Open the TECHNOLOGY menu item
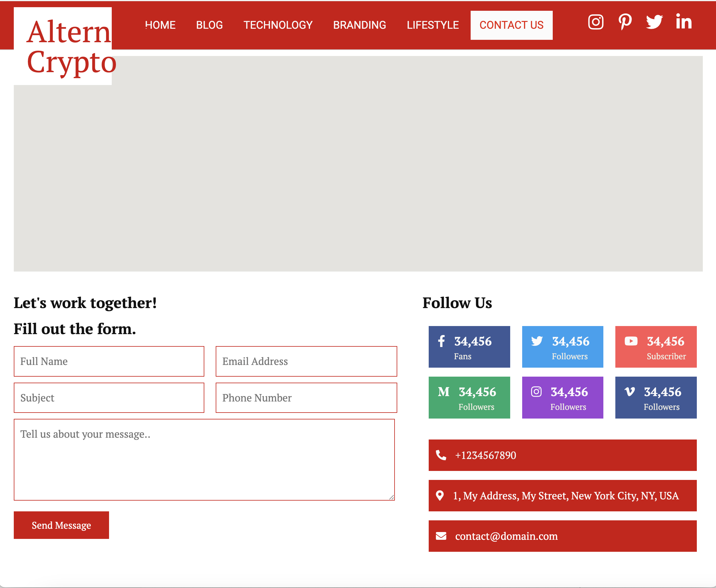Image resolution: width=716 pixels, height=588 pixels. [x=278, y=25]
